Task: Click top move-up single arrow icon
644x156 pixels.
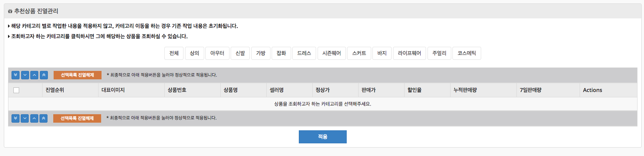Action: [34, 75]
